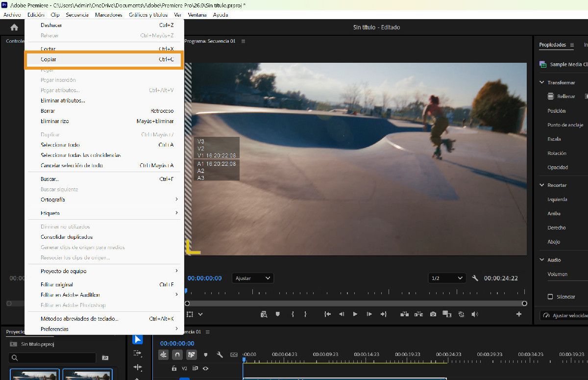
Task: Expand the Etiqueta submenu
Action: coord(104,213)
